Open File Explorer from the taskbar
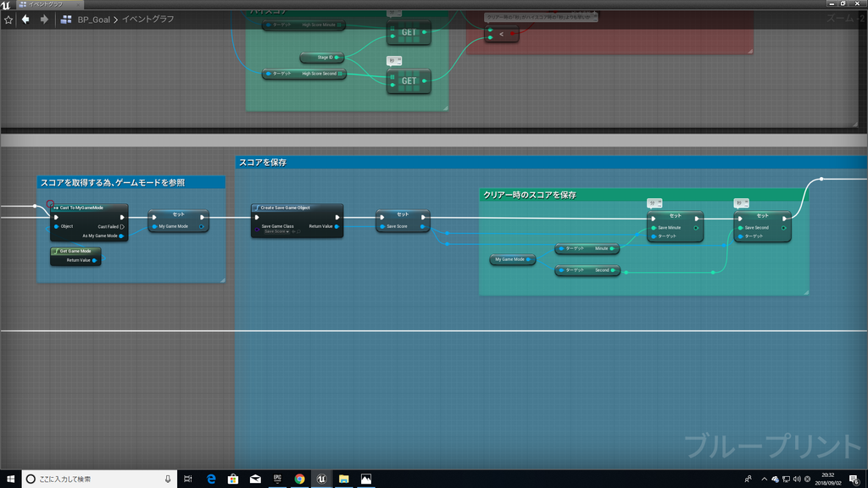The width and height of the screenshot is (868, 488). pos(344,480)
